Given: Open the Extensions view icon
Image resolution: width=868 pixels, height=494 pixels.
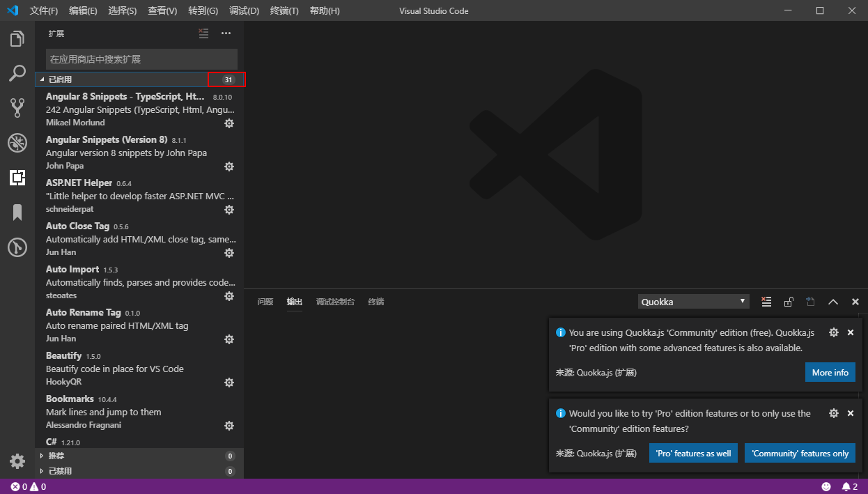Looking at the screenshot, I should (17, 178).
